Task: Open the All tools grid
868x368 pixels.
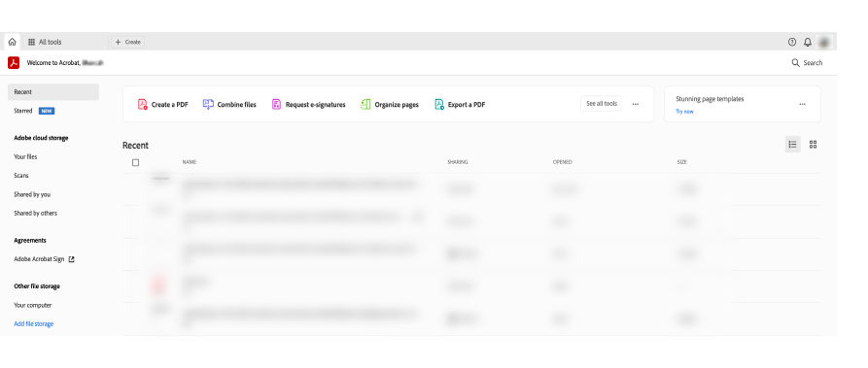Action: pos(45,42)
